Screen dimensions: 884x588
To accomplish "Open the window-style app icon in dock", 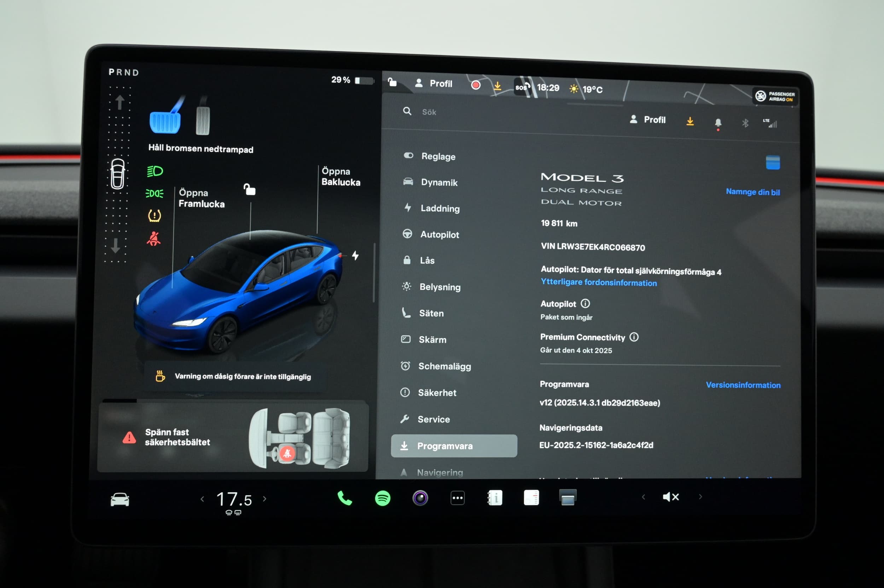I will (568, 497).
